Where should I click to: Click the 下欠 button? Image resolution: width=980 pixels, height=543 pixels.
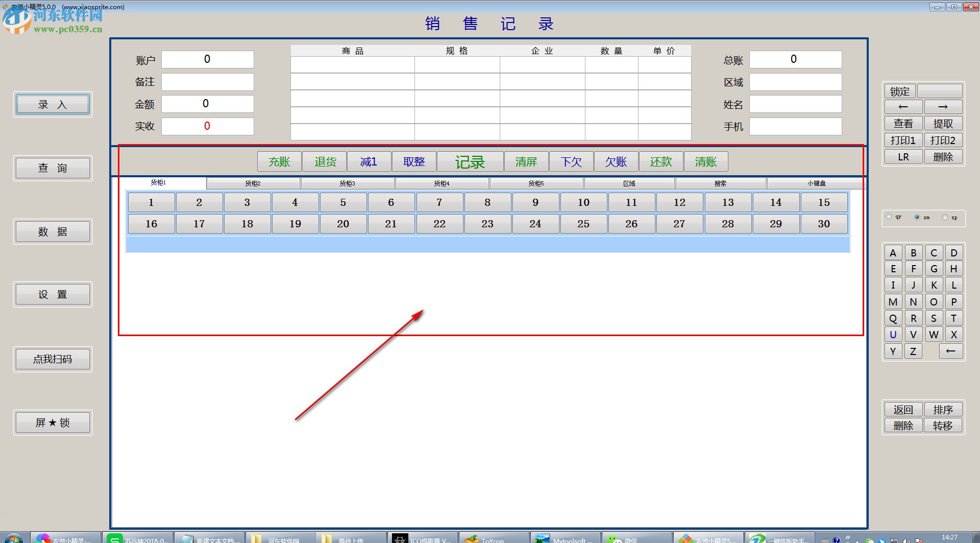(x=571, y=162)
